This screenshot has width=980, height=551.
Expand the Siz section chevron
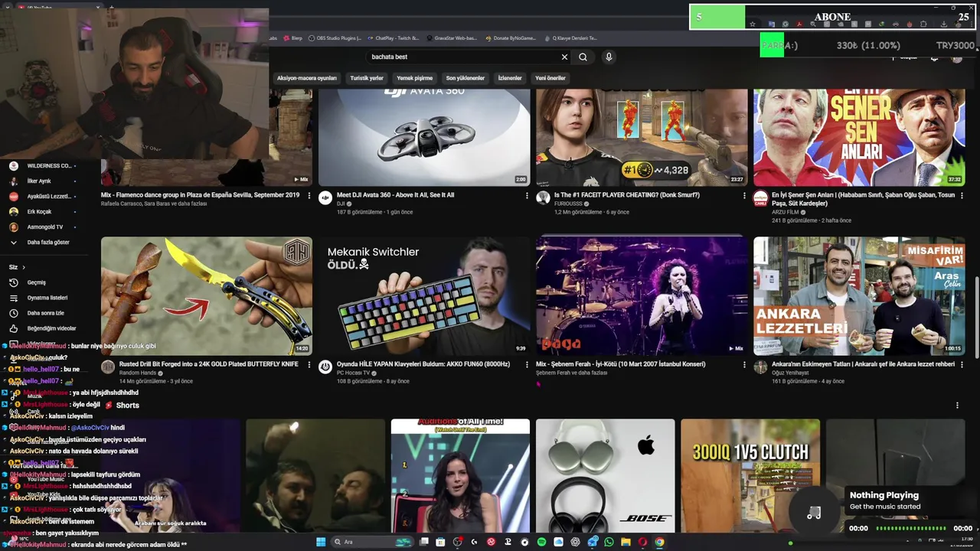tap(24, 267)
